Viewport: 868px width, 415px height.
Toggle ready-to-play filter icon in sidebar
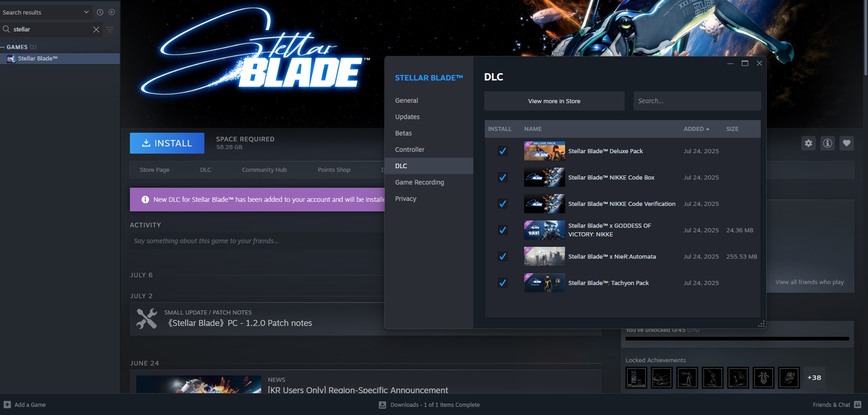pos(112,12)
